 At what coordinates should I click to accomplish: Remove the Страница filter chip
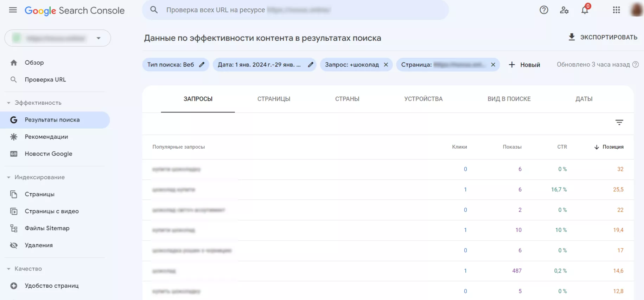pos(493,65)
